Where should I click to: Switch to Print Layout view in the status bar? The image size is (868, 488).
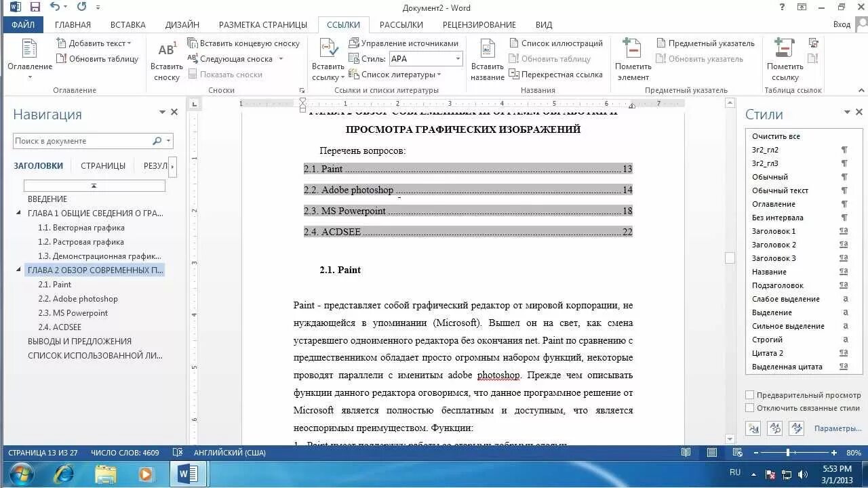click(712, 452)
